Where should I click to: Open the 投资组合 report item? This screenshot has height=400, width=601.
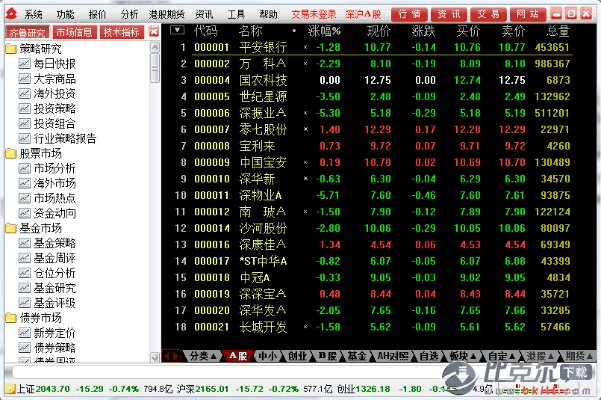tap(47, 124)
